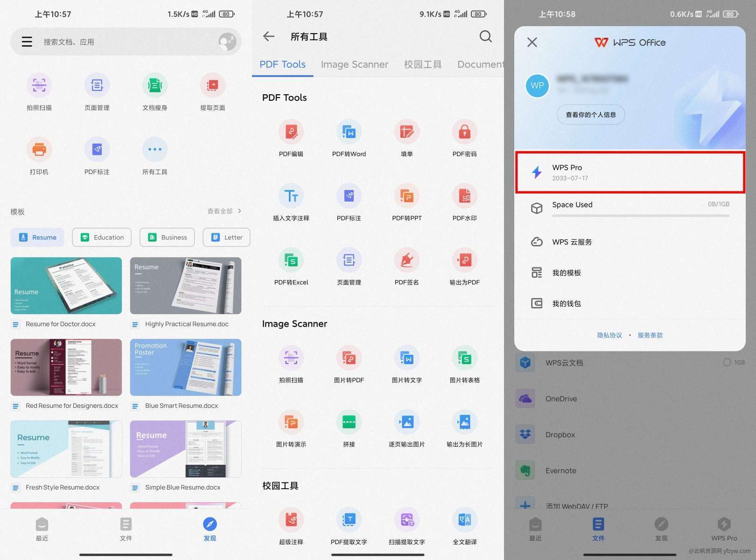Open the 图片转PDF tool
The height and width of the screenshot is (560, 756).
click(349, 364)
